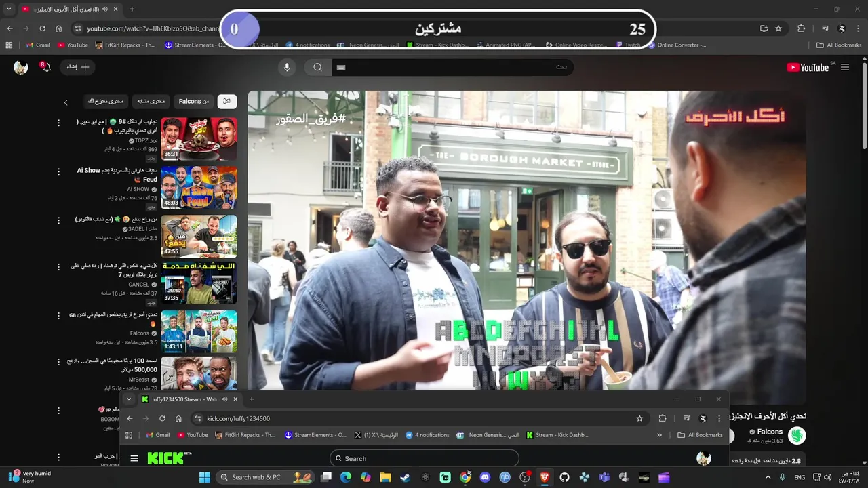Select the 'الكل' filter chip
This screenshot has width=868, height=488.
(x=226, y=101)
